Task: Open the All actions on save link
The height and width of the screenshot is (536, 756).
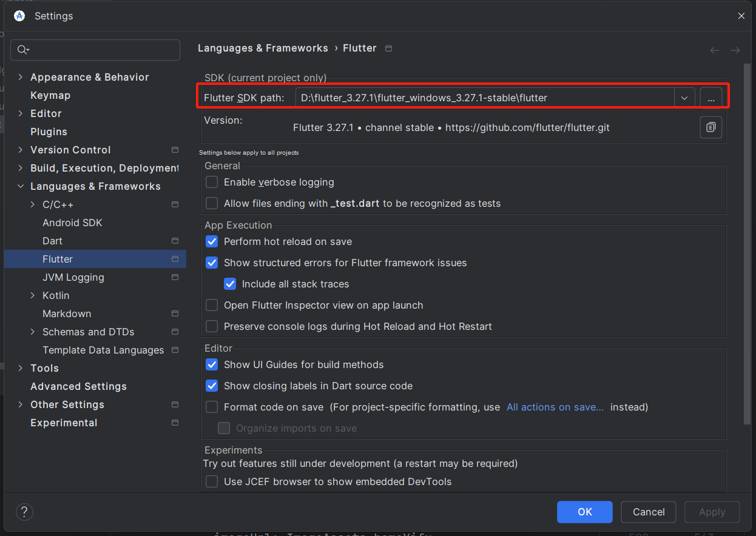Action: [555, 407]
